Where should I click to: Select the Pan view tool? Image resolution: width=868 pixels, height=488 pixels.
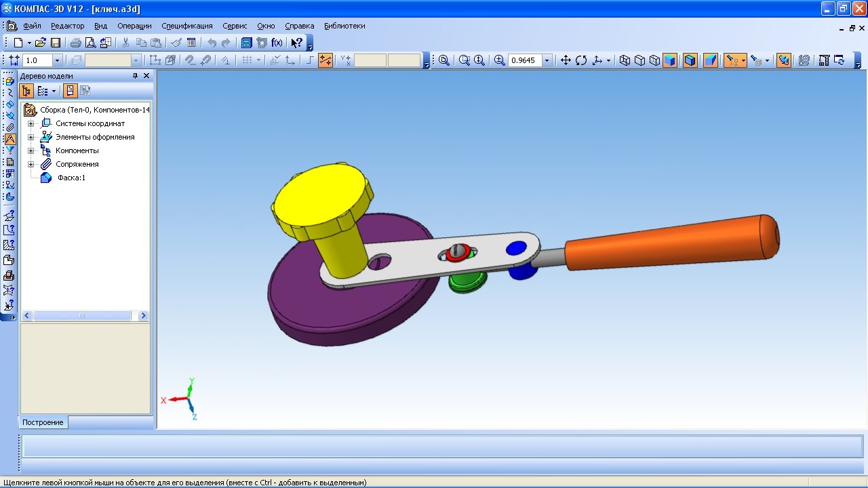pos(566,60)
